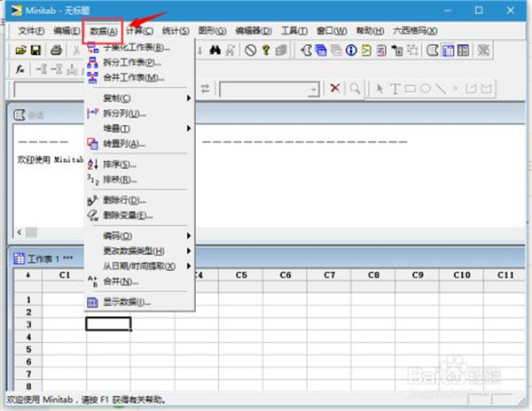
Task: Click the Help question mark icon
Action: point(266,50)
